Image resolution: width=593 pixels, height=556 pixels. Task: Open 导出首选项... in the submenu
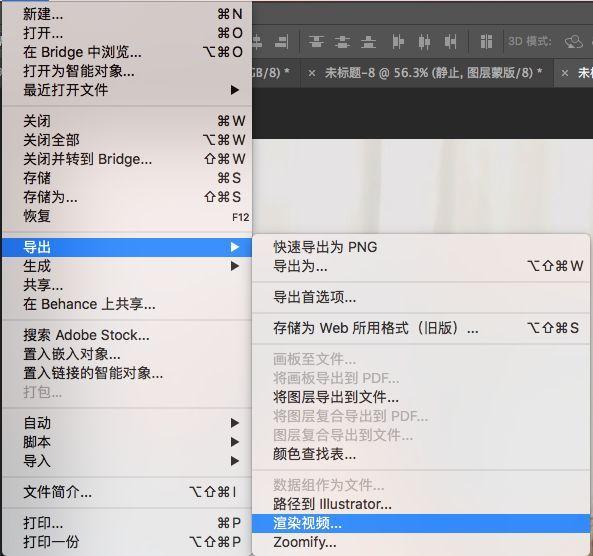tap(421, 297)
